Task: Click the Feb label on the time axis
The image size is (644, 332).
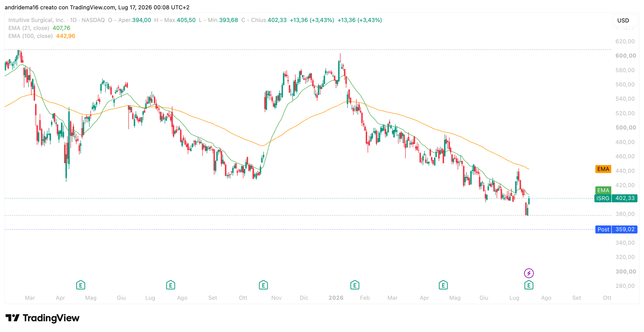Action: (x=365, y=298)
